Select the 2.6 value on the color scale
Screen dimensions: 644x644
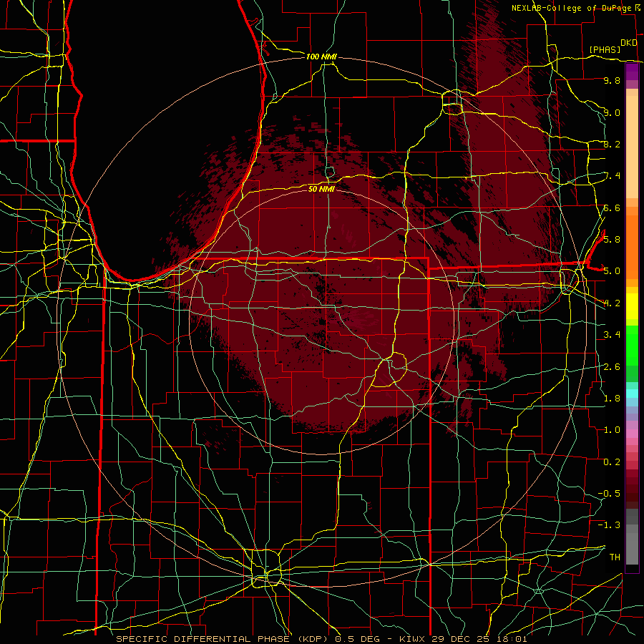coord(612,366)
